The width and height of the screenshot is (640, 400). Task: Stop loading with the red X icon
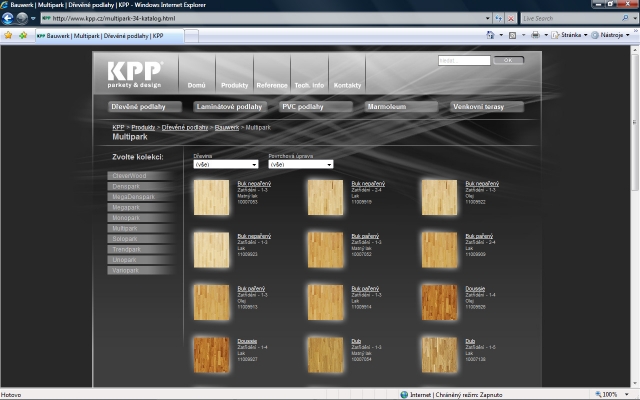[x=511, y=18]
